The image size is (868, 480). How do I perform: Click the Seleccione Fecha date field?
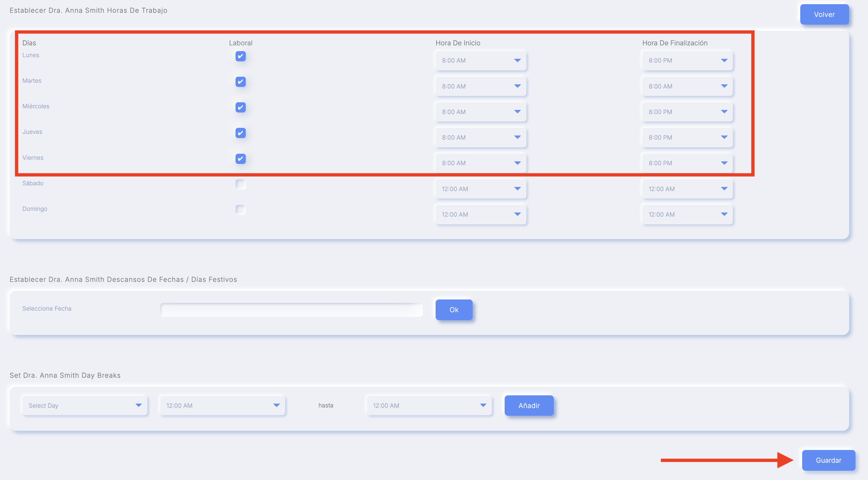(x=291, y=310)
